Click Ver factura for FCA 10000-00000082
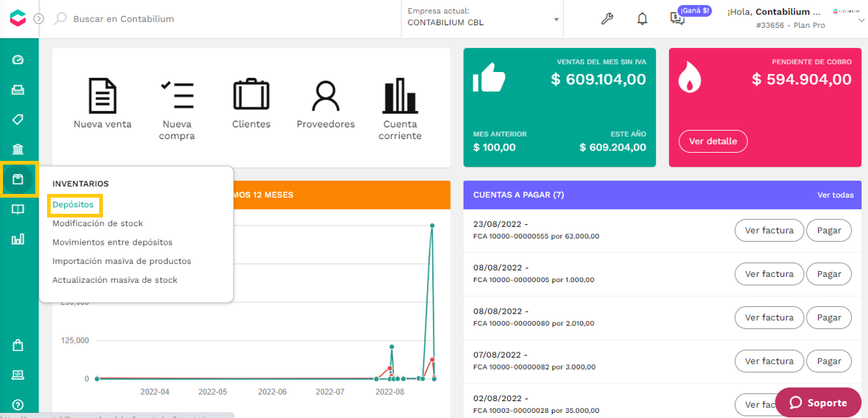The image size is (868, 418). (x=769, y=361)
